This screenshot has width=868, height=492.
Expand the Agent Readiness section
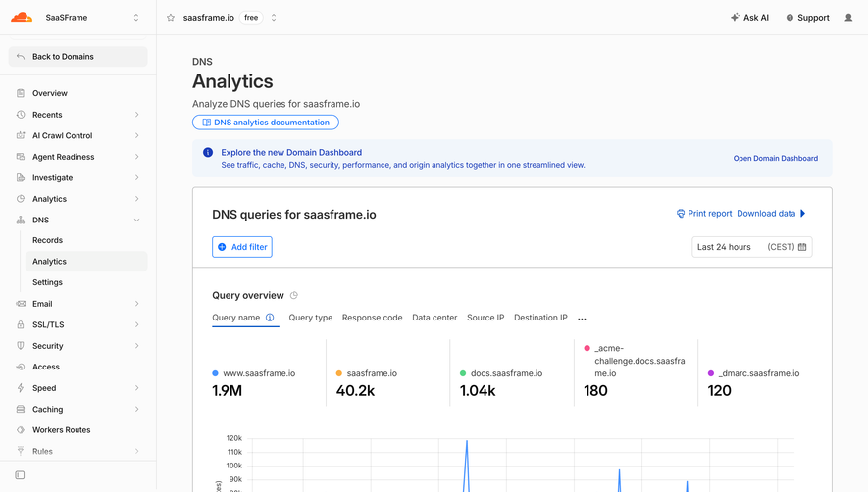pos(136,157)
